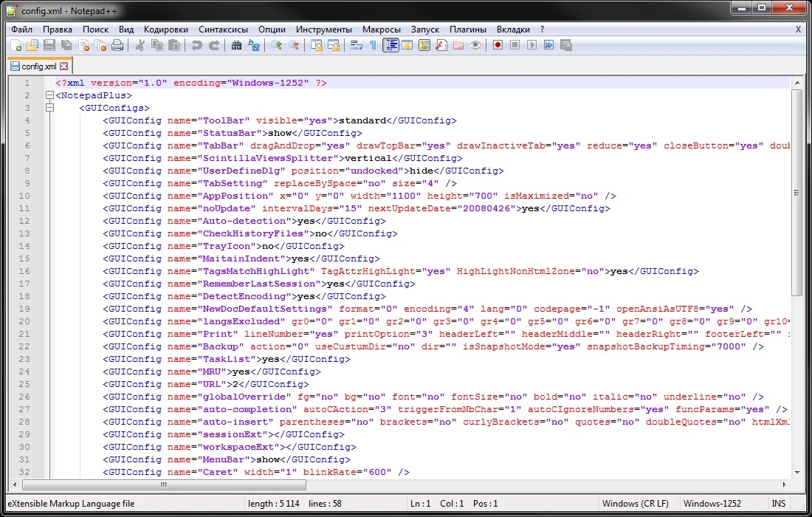Open the Function List panel icon
The height and width of the screenshot is (517, 812).
(x=441, y=46)
